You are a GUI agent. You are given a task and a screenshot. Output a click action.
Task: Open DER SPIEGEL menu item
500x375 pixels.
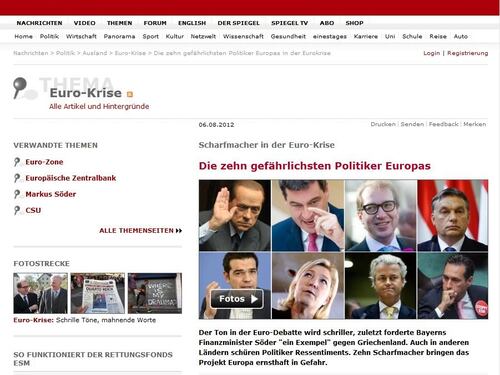click(238, 23)
